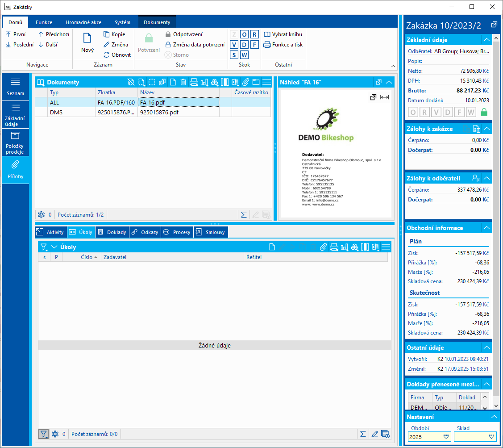Click dashed selection icon in Dokumenty toolbar

pyautogui.click(x=152, y=82)
